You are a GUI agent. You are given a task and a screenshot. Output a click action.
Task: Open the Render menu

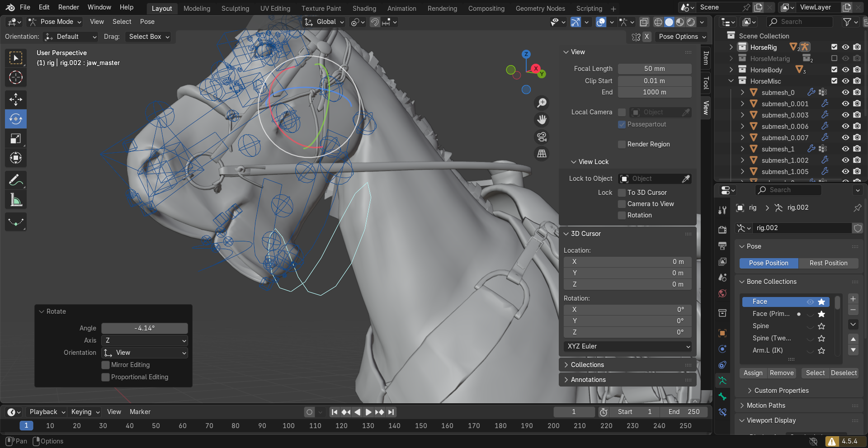click(69, 7)
